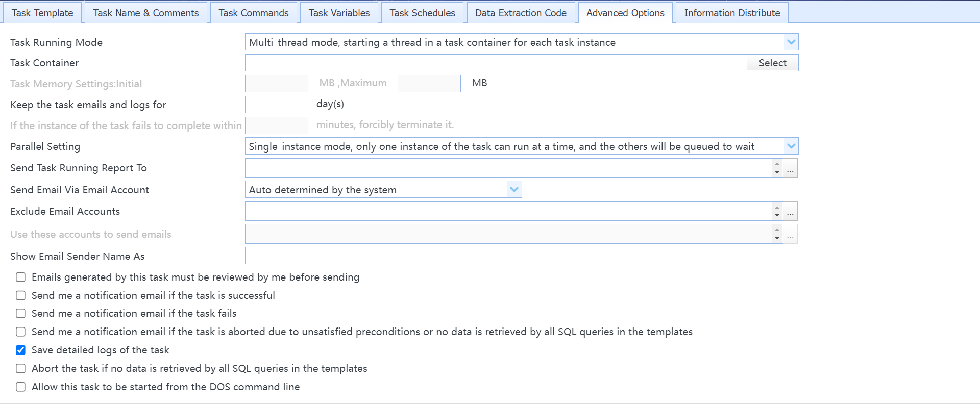The image size is (980, 404).
Task: Uncheck Save detailed logs of the task
Action: pyautogui.click(x=20, y=350)
